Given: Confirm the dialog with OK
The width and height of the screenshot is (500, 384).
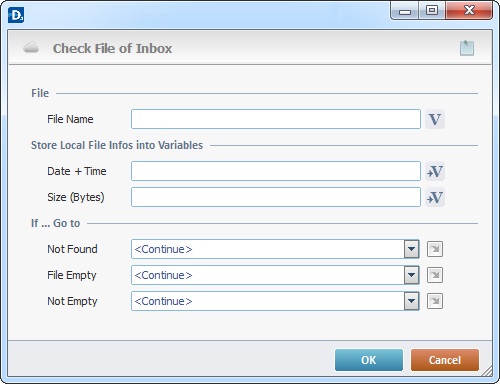Looking at the screenshot, I should pyautogui.click(x=369, y=360).
